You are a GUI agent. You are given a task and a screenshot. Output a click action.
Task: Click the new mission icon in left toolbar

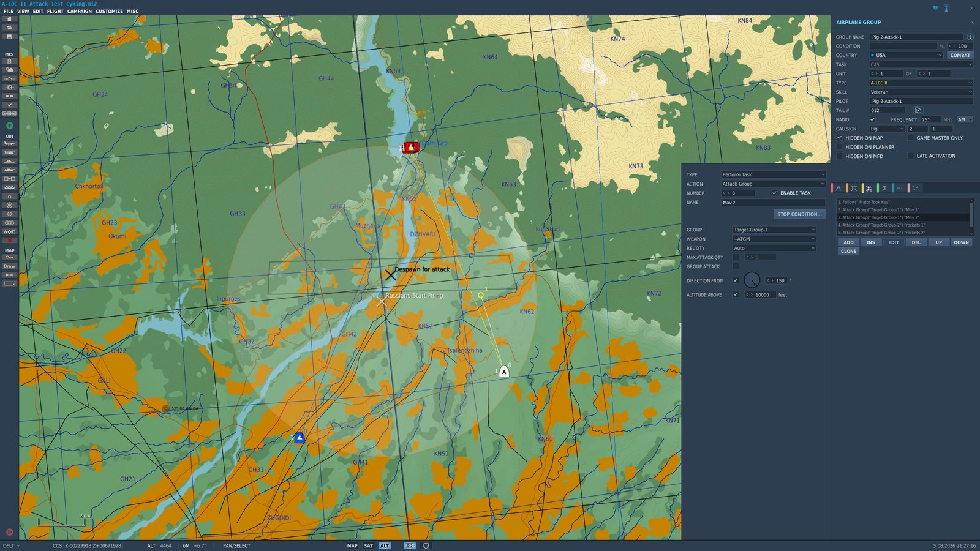9,19
